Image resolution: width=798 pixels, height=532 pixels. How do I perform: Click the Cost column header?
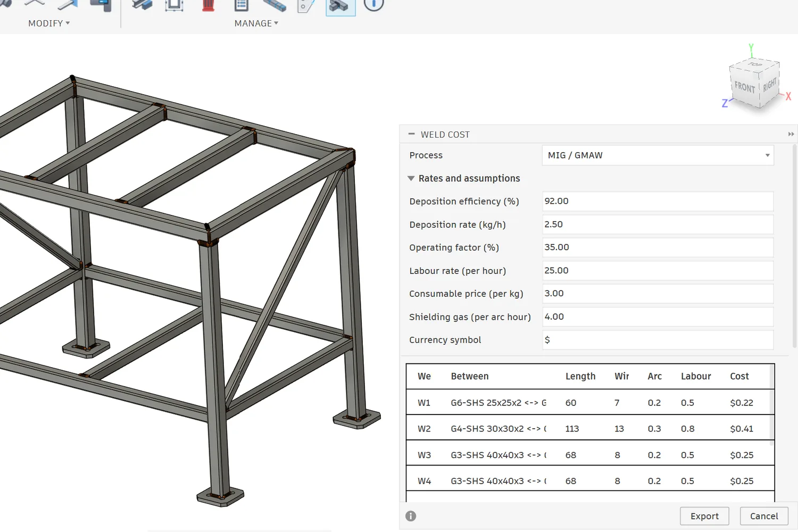click(x=739, y=376)
